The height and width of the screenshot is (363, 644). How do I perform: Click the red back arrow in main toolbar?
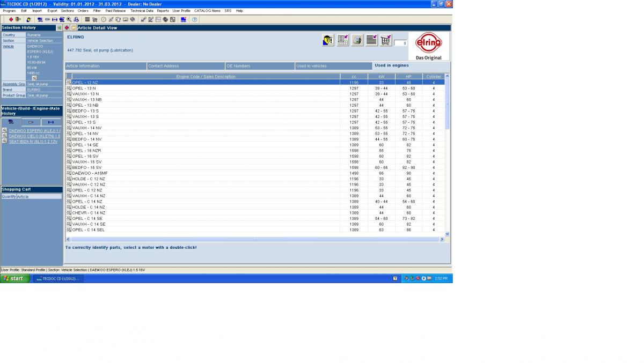(x=11, y=19)
